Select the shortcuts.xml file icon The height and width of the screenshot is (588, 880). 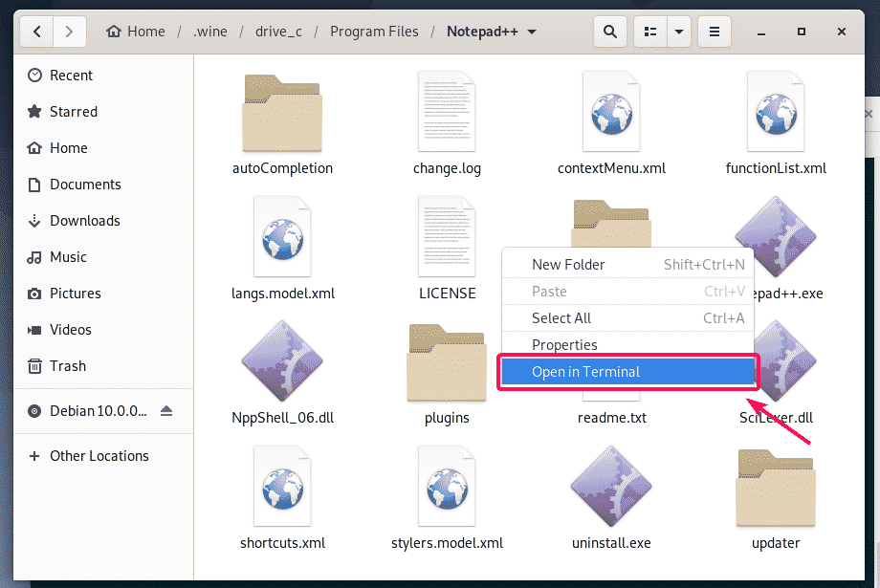click(282, 486)
